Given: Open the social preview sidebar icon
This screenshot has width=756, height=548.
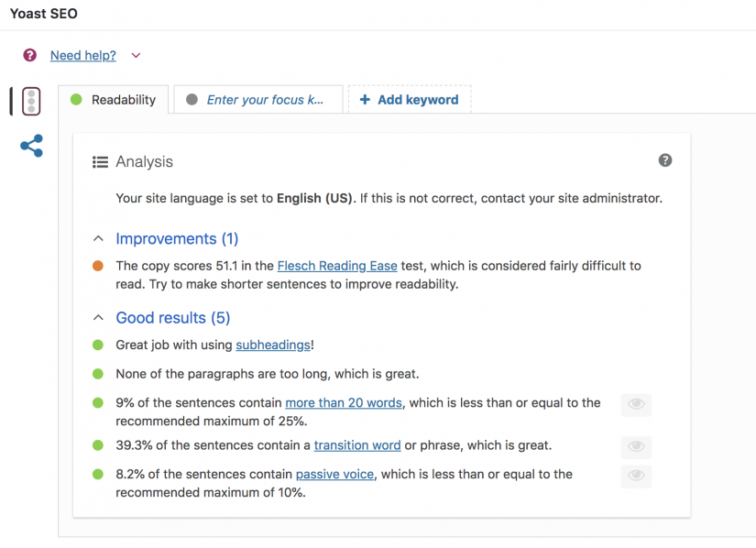Looking at the screenshot, I should click(x=31, y=146).
